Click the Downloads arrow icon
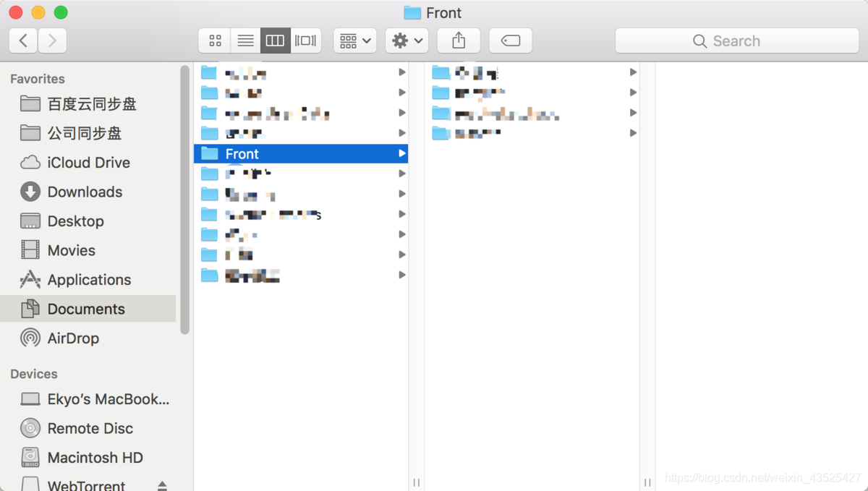The height and width of the screenshot is (491, 868). [x=30, y=192]
